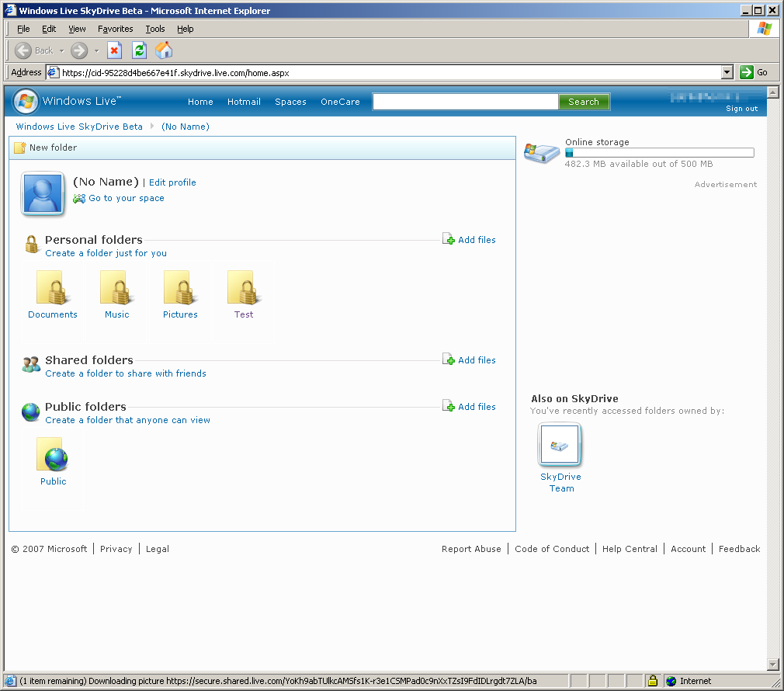Click the Account footer link
The height and width of the screenshot is (691, 784).
pyautogui.click(x=688, y=549)
